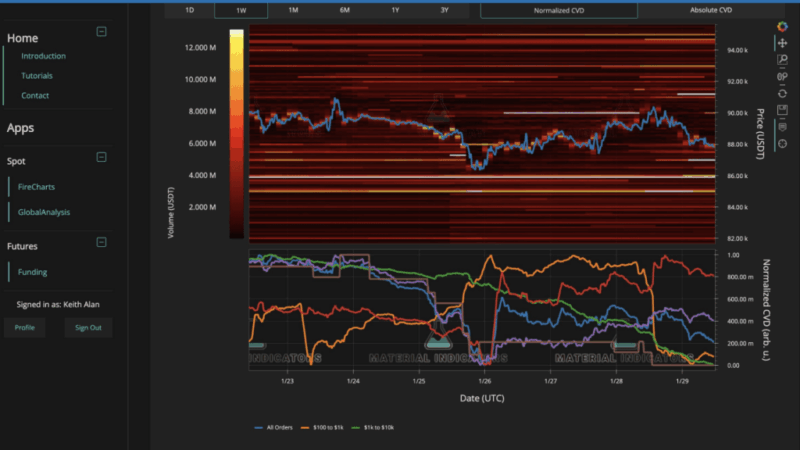
Task: Open the FireCharts app
Action: [36, 187]
